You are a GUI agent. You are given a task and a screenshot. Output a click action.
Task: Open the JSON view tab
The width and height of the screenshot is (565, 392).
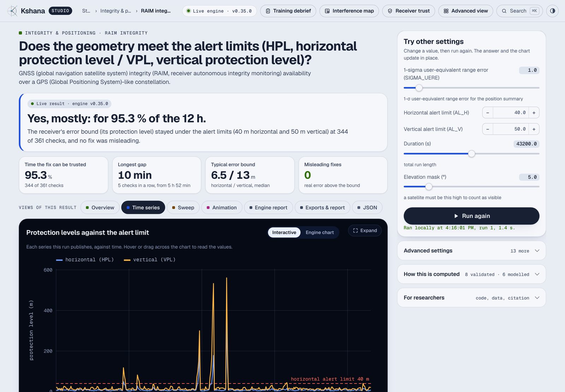tap(367, 207)
